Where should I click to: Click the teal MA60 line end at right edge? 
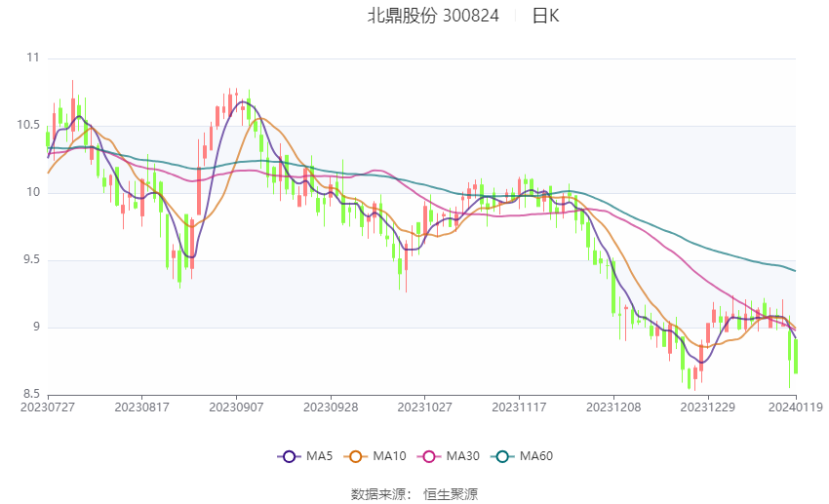794,270
